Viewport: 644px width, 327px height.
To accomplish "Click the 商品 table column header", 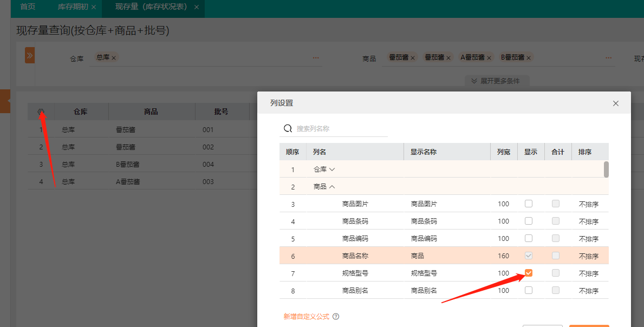I will [151, 112].
